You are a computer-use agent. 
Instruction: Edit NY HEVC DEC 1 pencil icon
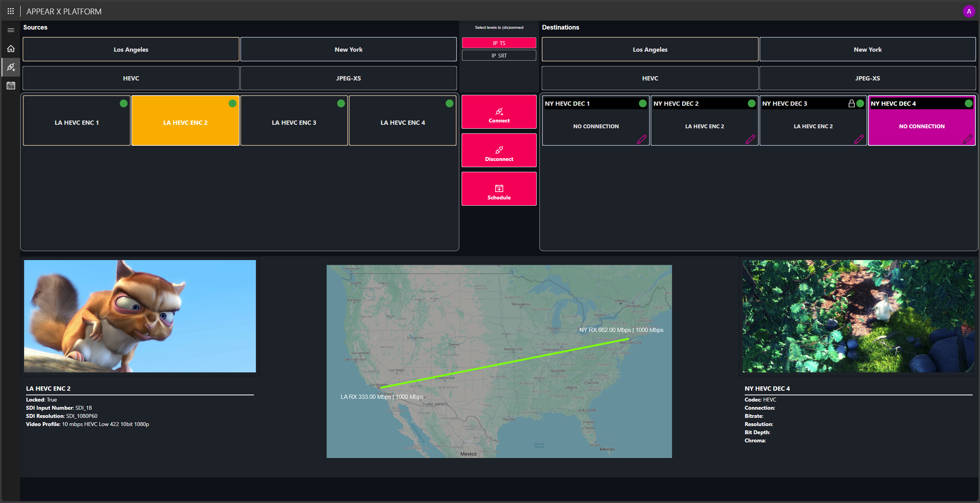click(642, 139)
